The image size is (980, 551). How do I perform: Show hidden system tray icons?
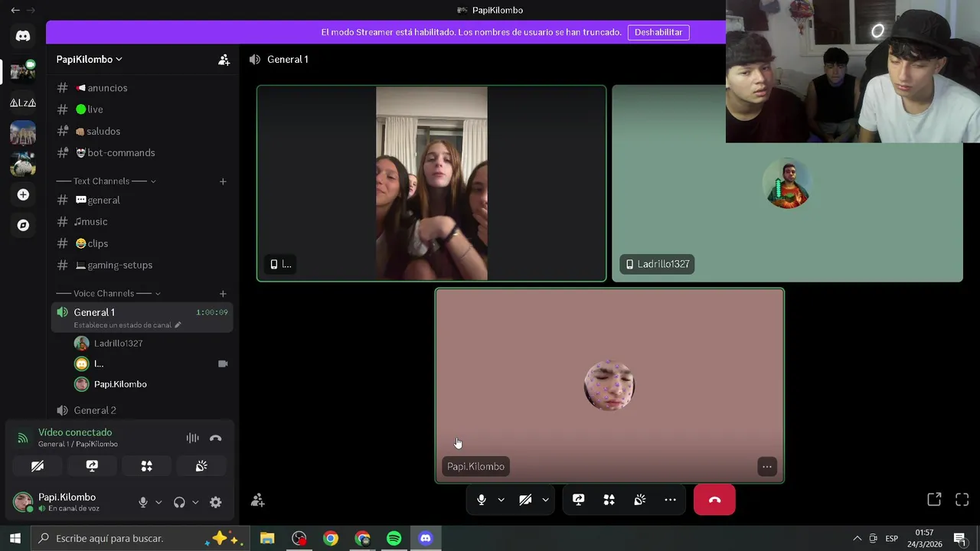(x=857, y=539)
